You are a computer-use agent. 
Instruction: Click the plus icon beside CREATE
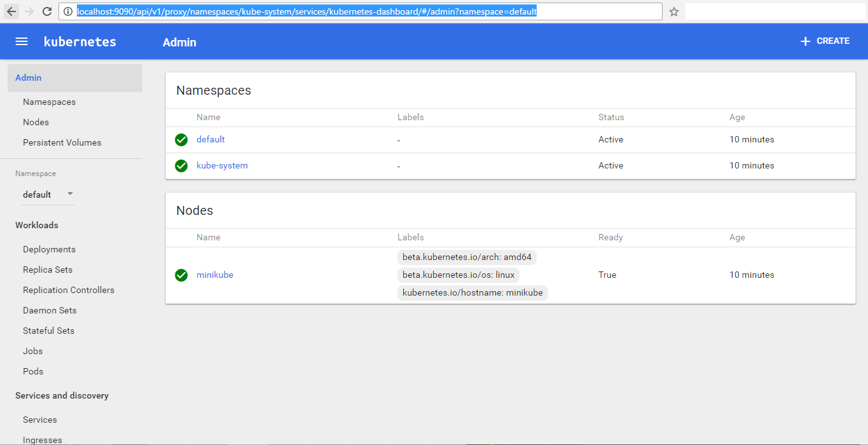pyautogui.click(x=805, y=41)
